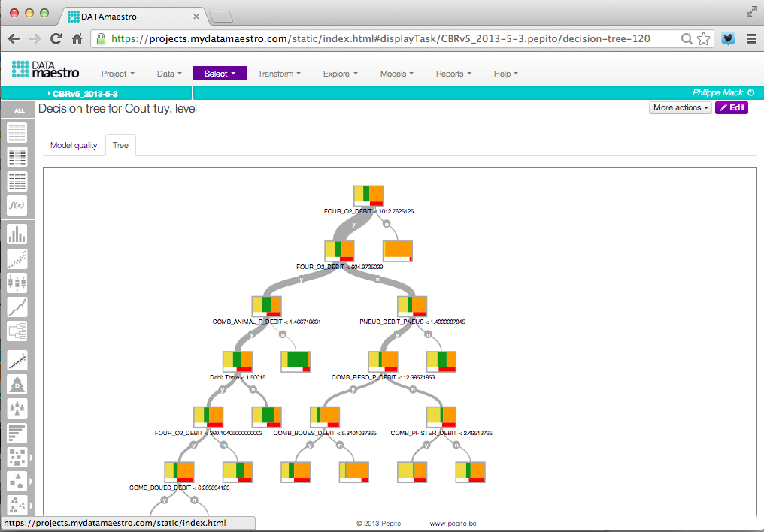Click the ALL button atop the sidebar
This screenshot has width=764, height=532.
(19, 110)
